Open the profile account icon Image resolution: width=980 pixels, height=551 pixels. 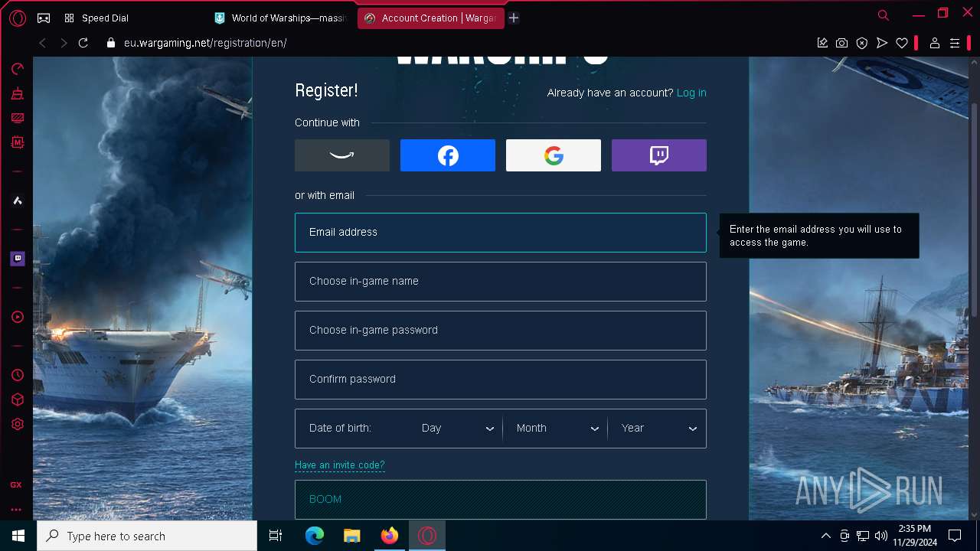click(935, 43)
